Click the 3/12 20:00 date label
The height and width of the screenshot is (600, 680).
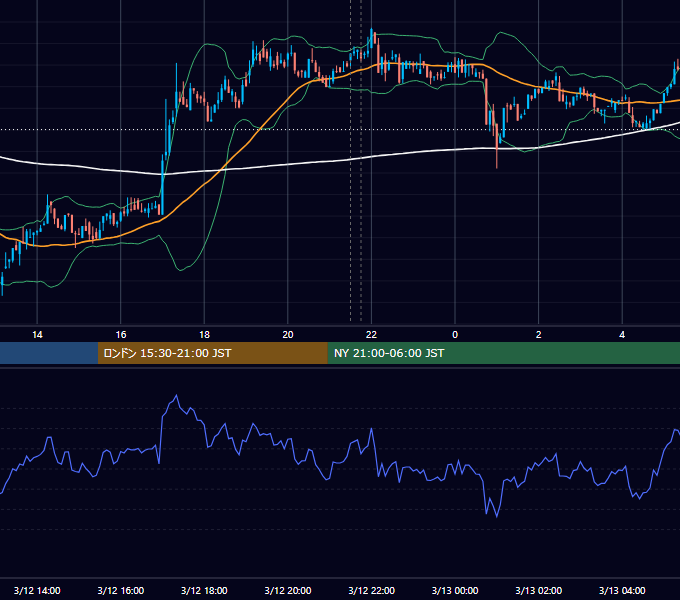tap(288, 590)
